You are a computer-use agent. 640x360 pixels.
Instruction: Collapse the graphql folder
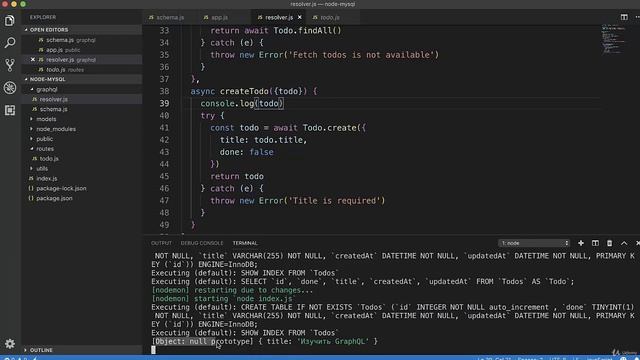[x=82, y=89]
